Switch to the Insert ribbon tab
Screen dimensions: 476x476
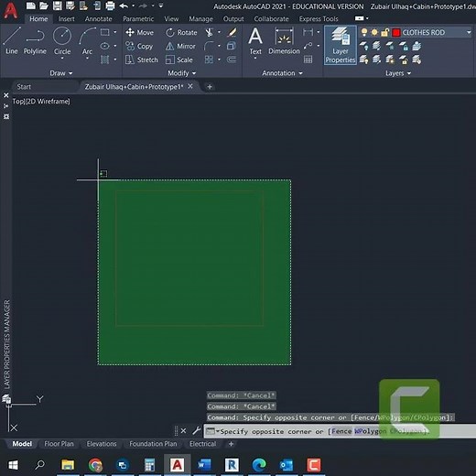click(66, 19)
